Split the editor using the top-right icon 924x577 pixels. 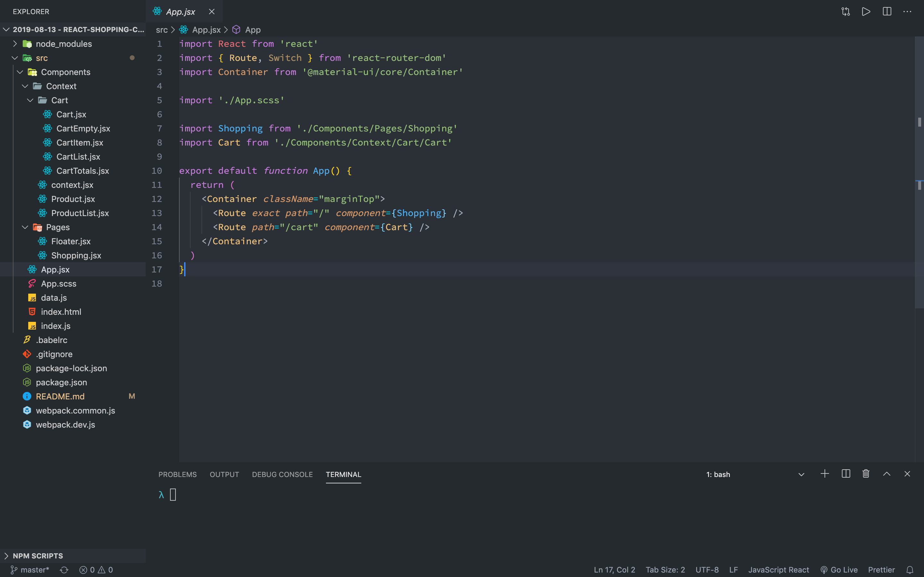pyautogui.click(x=886, y=12)
